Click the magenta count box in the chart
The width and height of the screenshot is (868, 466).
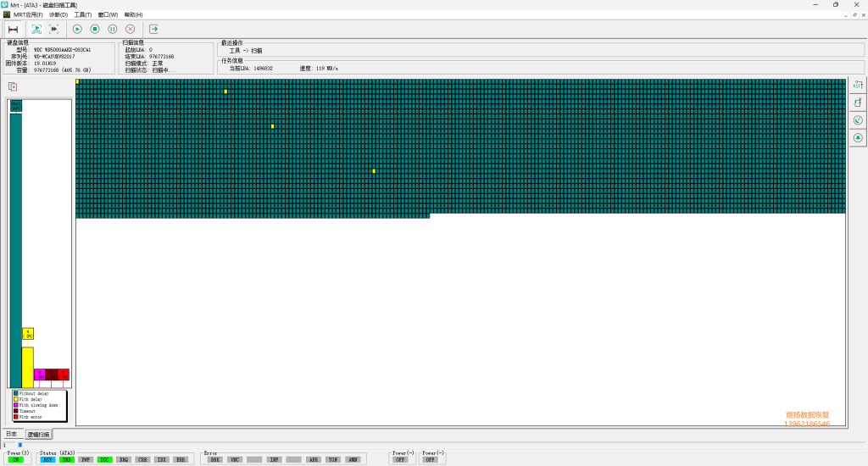click(40, 374)
